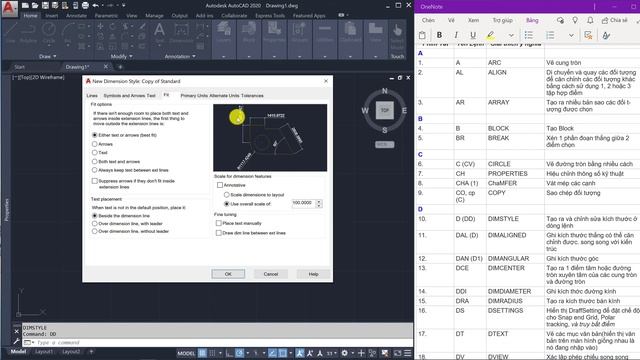This screenshot has height=360, width=640.
Task: Click the Plot printer icon in quick access toolbar
Action: (x=85, y=6)
